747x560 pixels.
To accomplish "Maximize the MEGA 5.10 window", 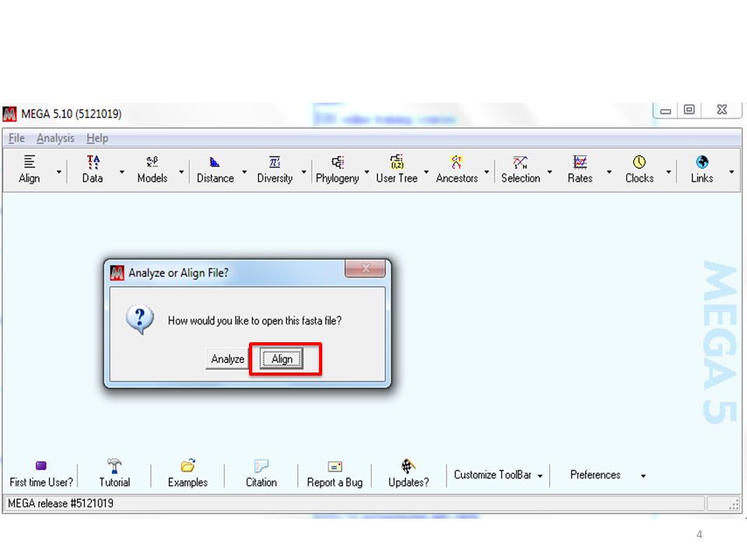I will (x=689, y=110).
